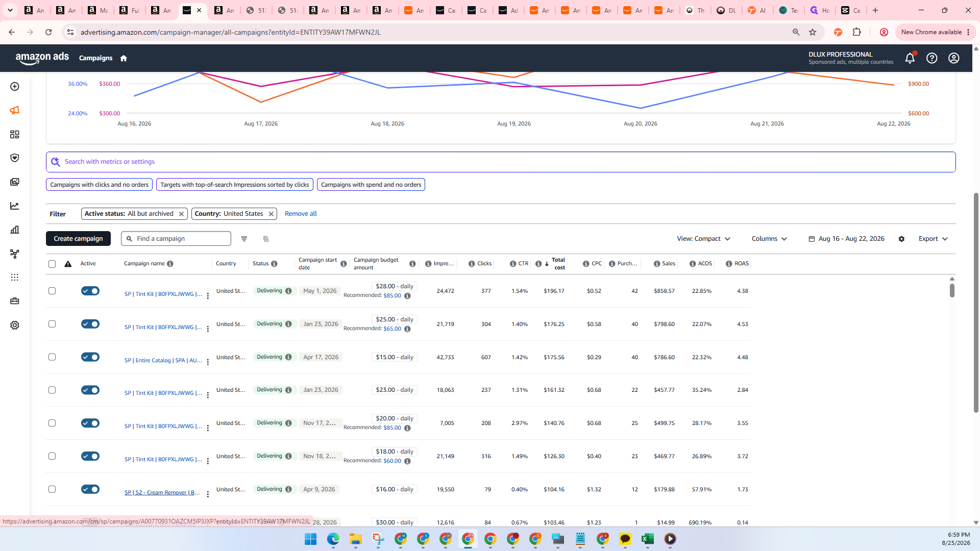The height and width of the screenshot is (551, 980).
Task: Open the Columns dropdown
Action: (769, 239)
